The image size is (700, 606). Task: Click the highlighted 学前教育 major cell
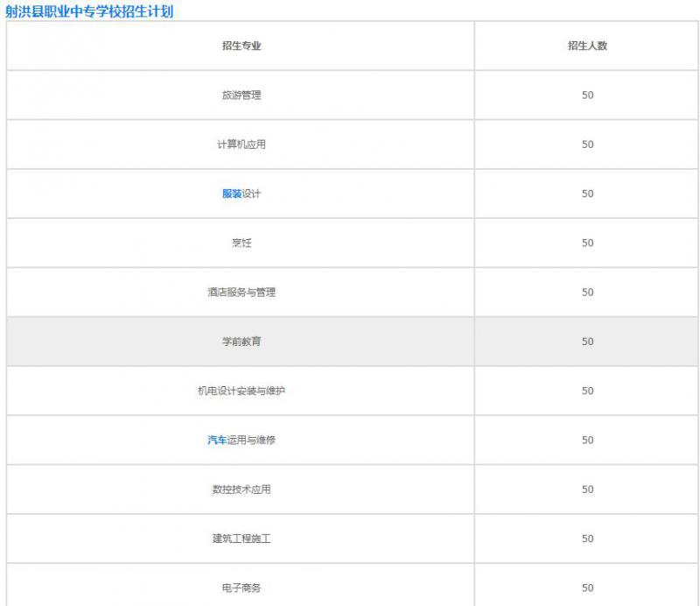click(241, 342)
